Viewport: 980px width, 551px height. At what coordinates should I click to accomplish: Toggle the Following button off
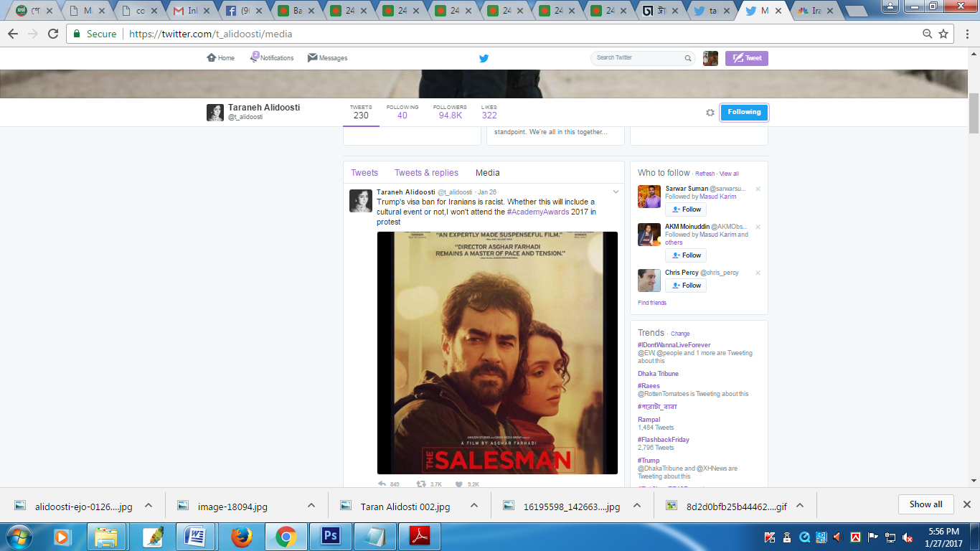744,112
